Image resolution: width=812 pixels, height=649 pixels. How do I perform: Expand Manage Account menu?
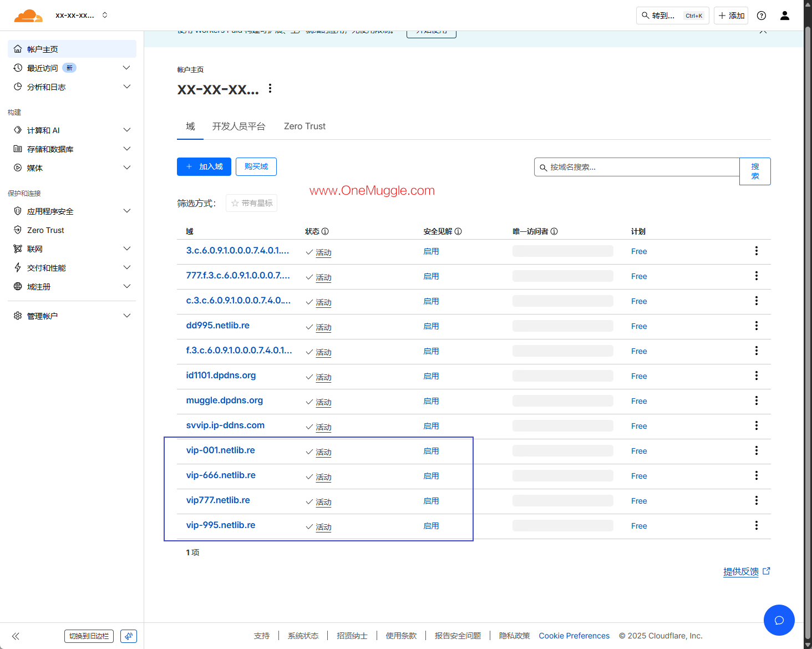pyautogui.click(x=126, y=316)
